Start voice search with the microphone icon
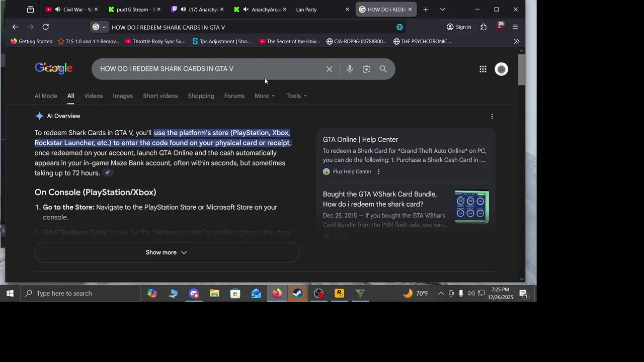644x362 pixels. 350,69
